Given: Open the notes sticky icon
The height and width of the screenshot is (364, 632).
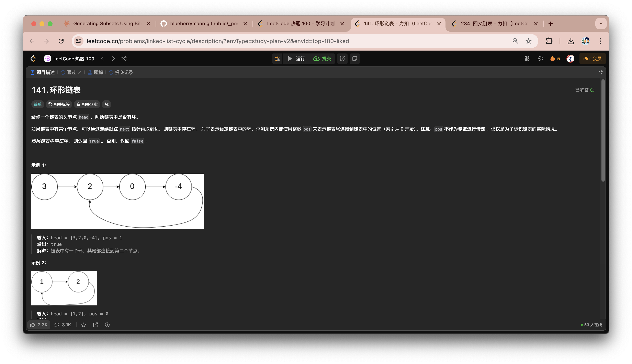Looking at the screenshot, I should pos(355,59).
